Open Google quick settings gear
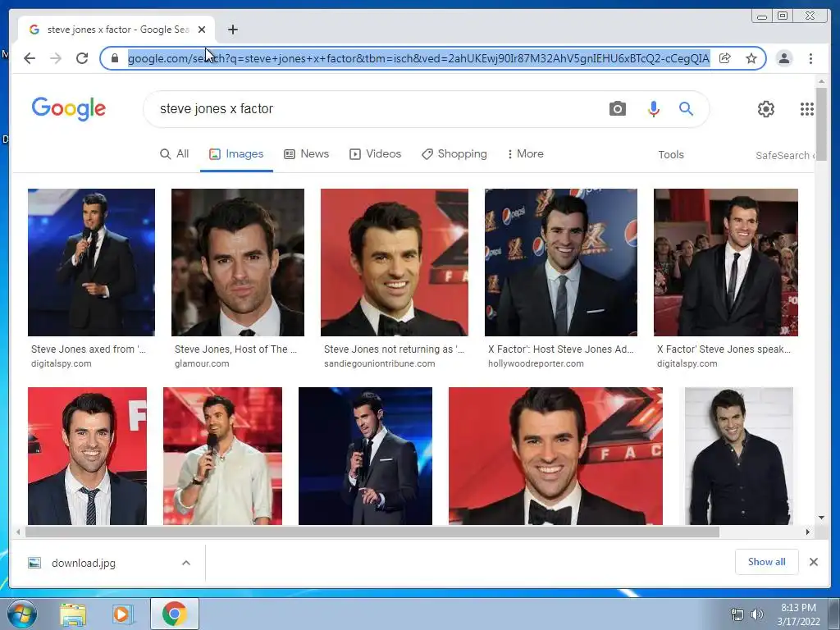The image size is (840, 630). (765, 109)
